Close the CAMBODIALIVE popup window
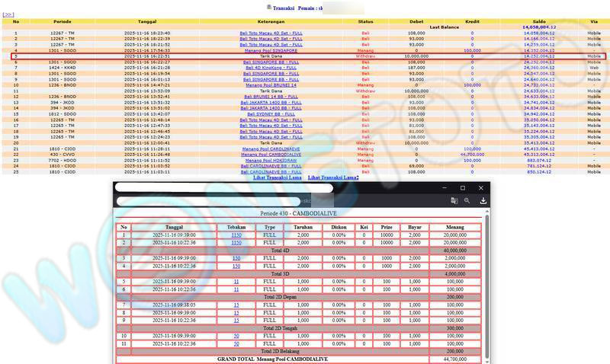This screenshot has width=610, height=364. tap(481, 187)
